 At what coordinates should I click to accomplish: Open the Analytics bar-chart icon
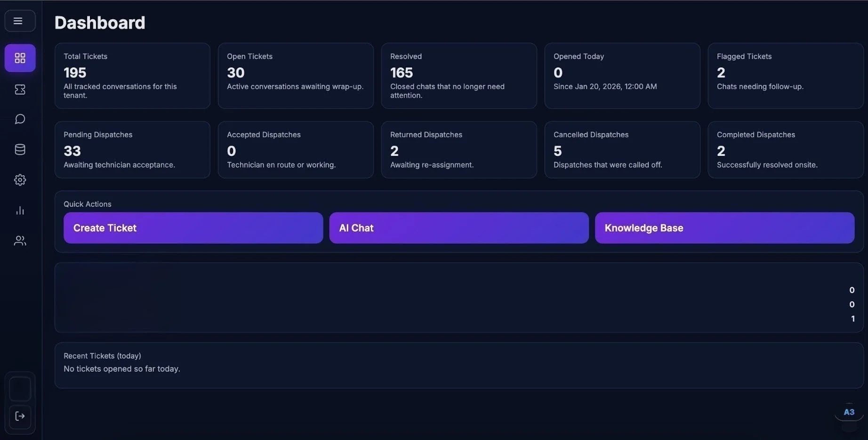20,210
